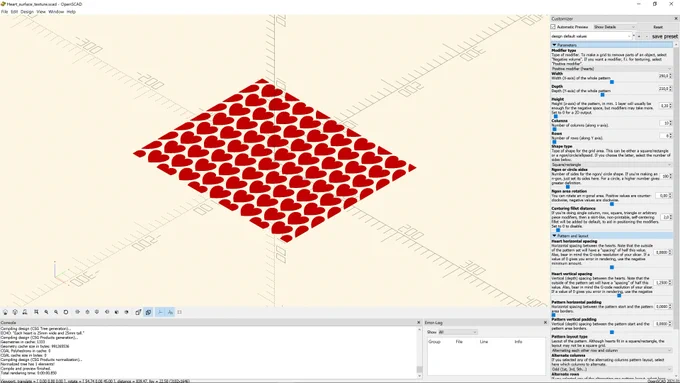Image resolution: width=680 pixels, height=383 pixels.
Task: Click the Console vertical scrollbar
Action: coord(419,353)
